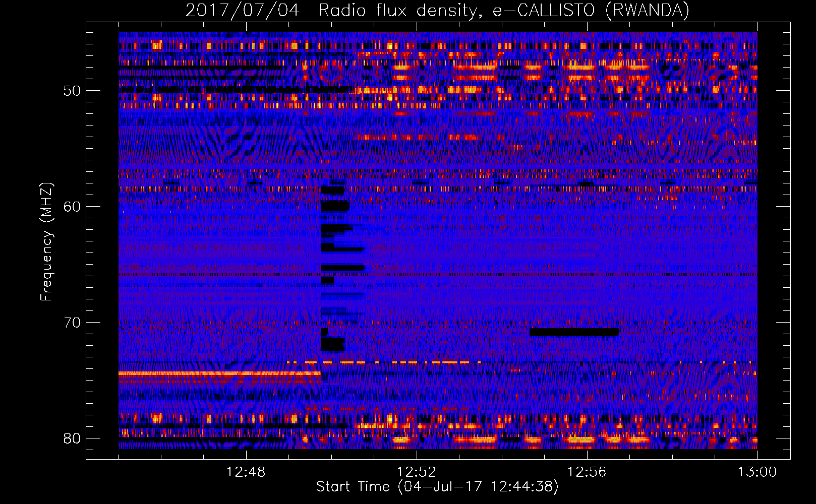
Task: Select the 13:00 time tick label
Action: [757, 472]
